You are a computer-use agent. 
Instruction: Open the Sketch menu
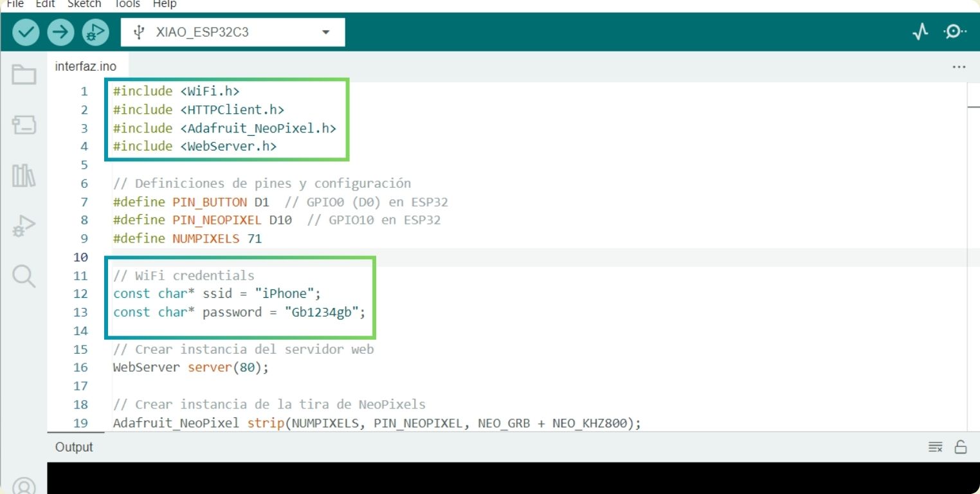click(84, 4)
